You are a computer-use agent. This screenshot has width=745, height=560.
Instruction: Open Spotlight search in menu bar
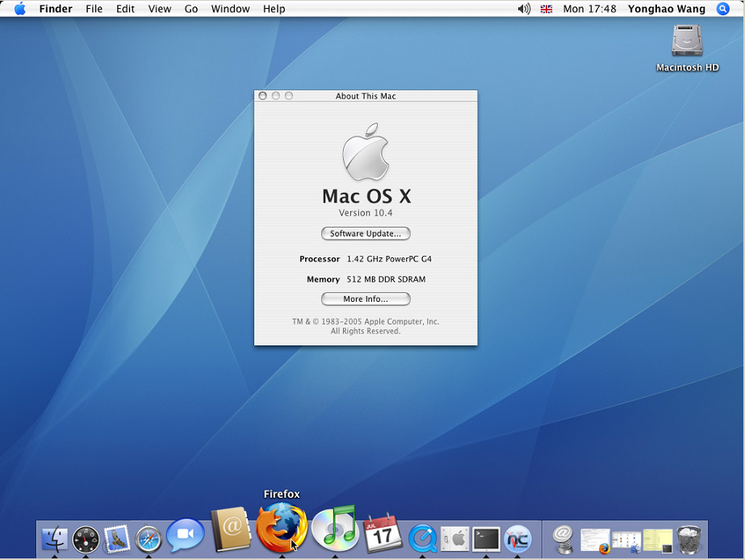pyautogui.click(x=722, y=9)
